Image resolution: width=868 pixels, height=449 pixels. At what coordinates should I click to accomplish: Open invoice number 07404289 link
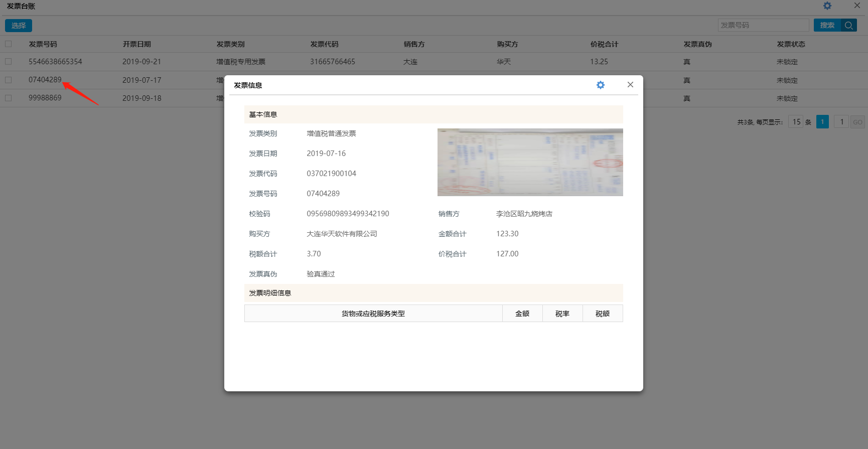(45, 80)
